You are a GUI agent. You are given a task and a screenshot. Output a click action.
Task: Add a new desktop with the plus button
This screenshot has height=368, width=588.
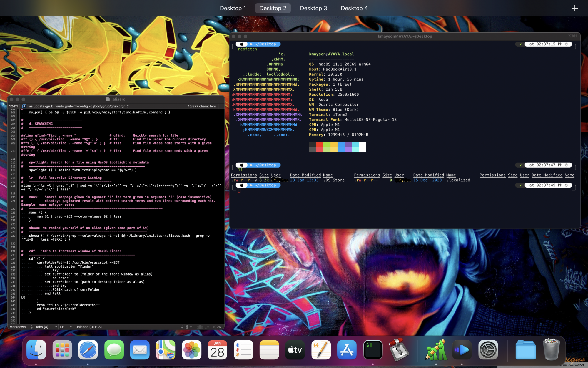pyautogui.click(x=575, y=8)
